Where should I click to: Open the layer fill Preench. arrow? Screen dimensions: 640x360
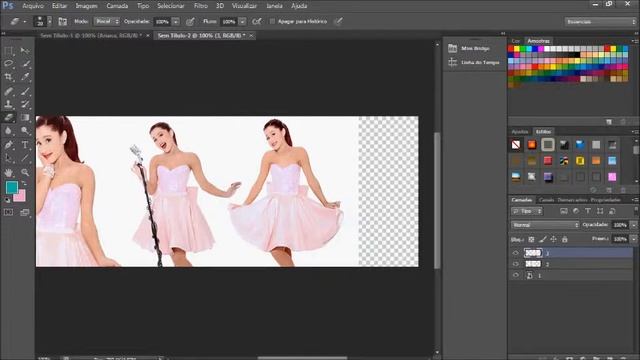(x=634, y=239)
